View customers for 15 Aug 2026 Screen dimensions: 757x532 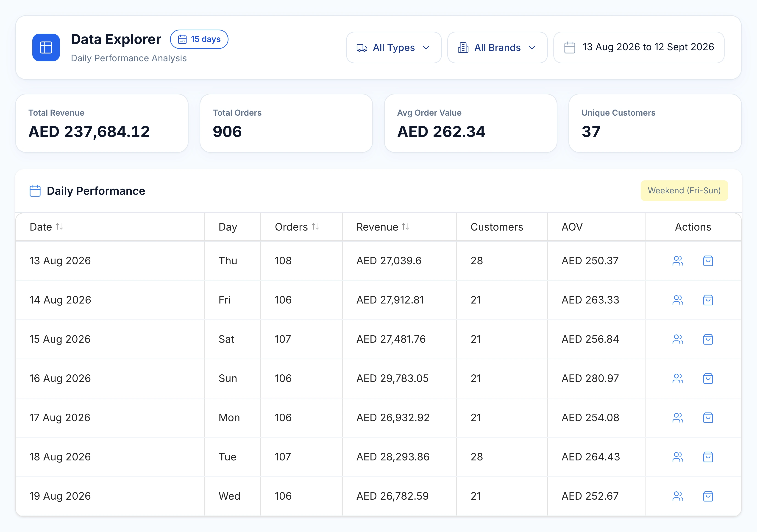pyautogui.click(x=678, y=339)
